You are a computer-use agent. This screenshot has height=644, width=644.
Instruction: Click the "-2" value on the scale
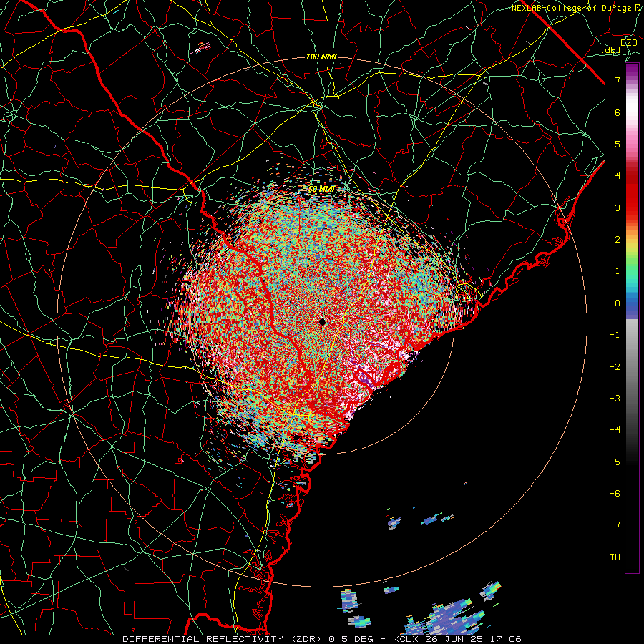(615, 367)
